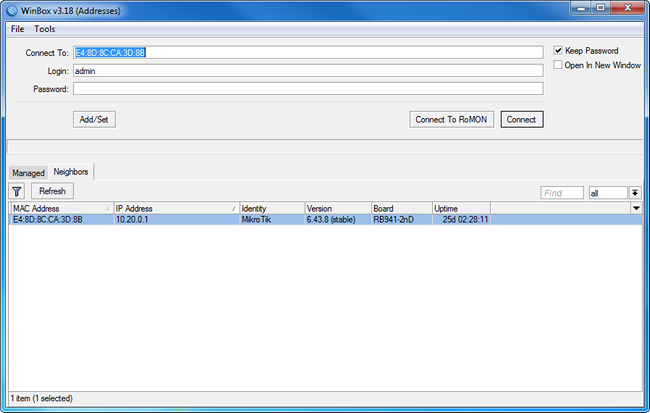The width and height of the screenshot is (650, 413).
Task: Click the Find search box
Action: click(562, 193)
